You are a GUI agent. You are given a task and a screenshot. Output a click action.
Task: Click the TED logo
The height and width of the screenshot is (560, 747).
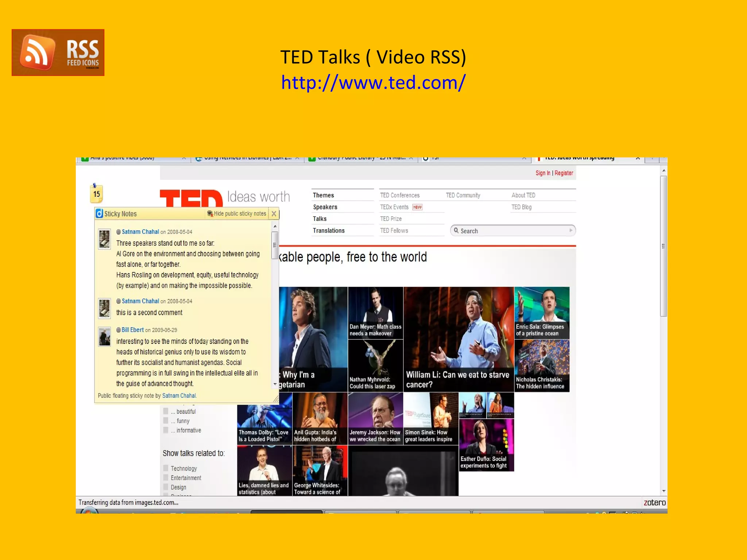click(191, 198)
